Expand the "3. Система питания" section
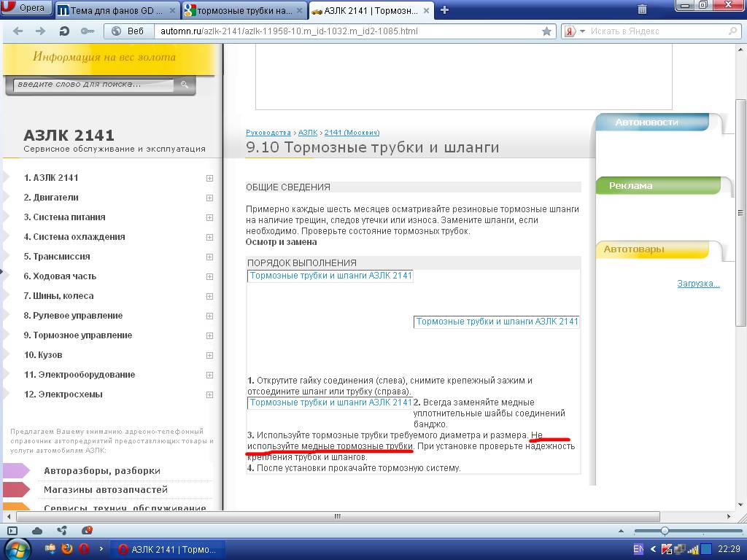The height and width of the screenshot is (560, 747). (x=209, y=217)
